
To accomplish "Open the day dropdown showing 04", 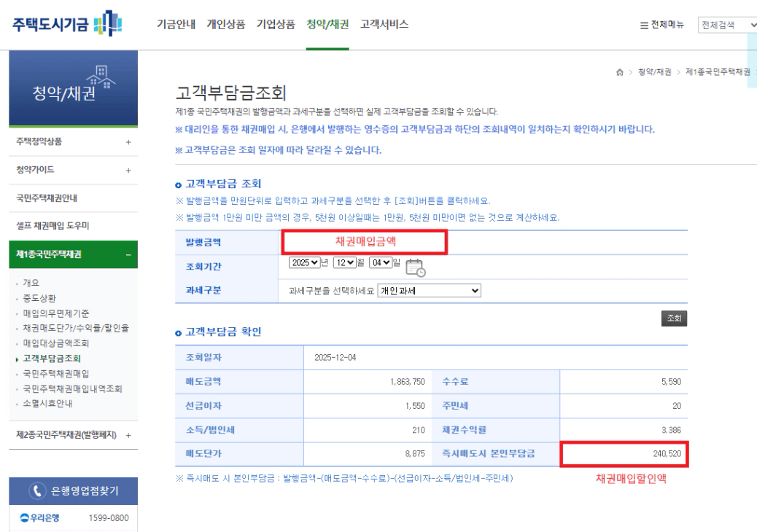I will [380, 263].
